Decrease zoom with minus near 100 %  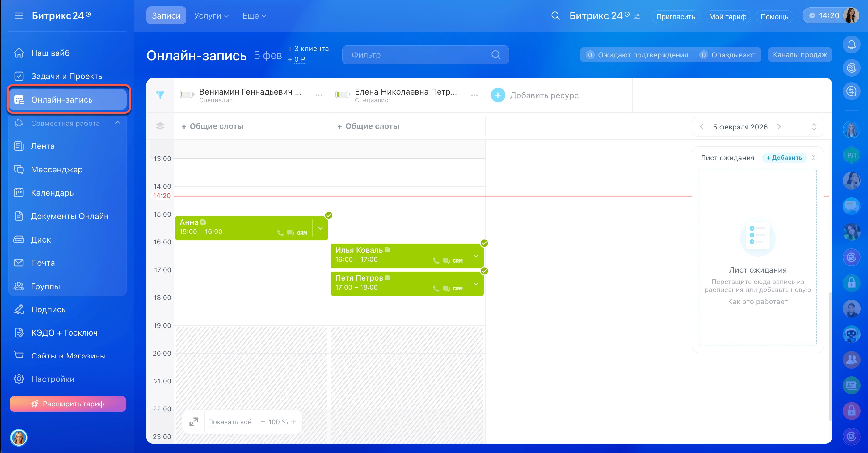click(263, 422)
